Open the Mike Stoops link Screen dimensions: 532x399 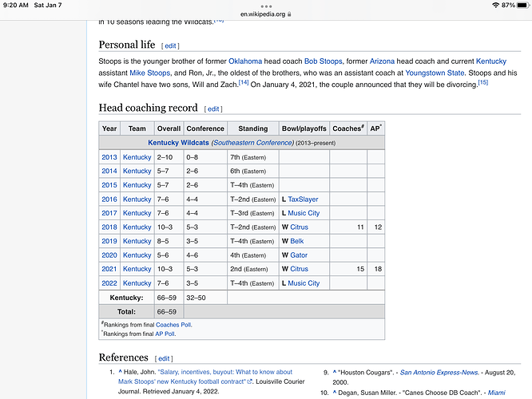pos(149,73)
